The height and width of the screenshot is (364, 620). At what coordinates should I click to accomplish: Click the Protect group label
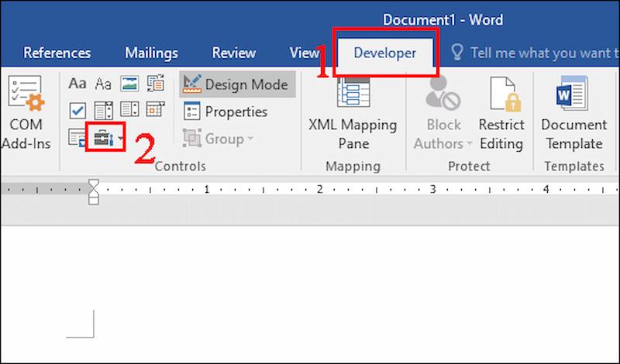click(469, 167)
